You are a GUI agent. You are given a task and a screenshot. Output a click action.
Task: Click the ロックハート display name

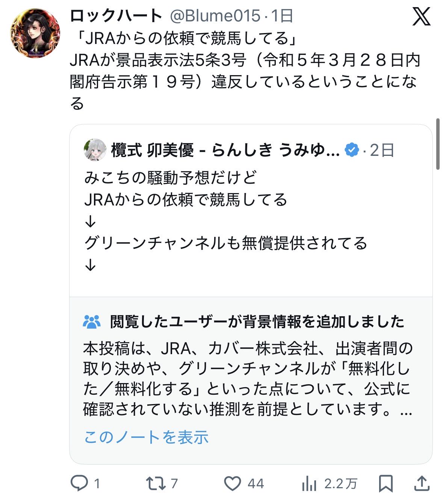[116, 16]
